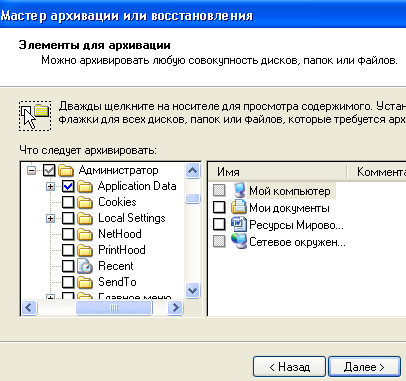Select the Администратор tree item label
The image size is (406, 381).
[x=118, y=170]
